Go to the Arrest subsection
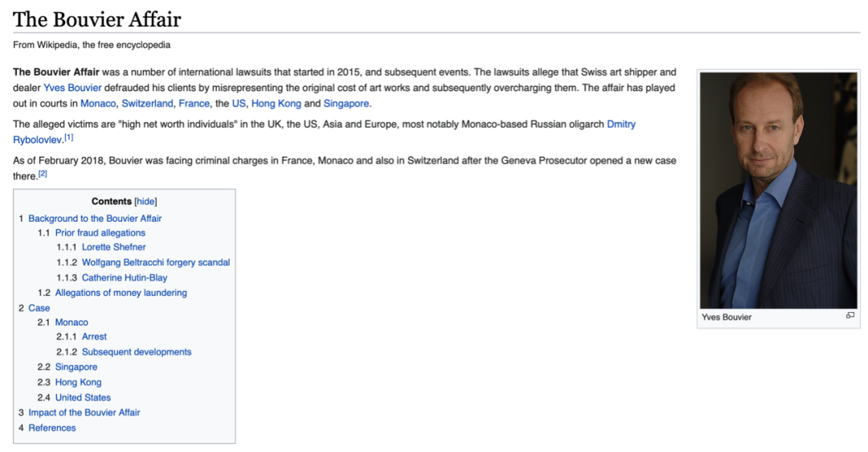The image size is (868, 452). (94, 337)
